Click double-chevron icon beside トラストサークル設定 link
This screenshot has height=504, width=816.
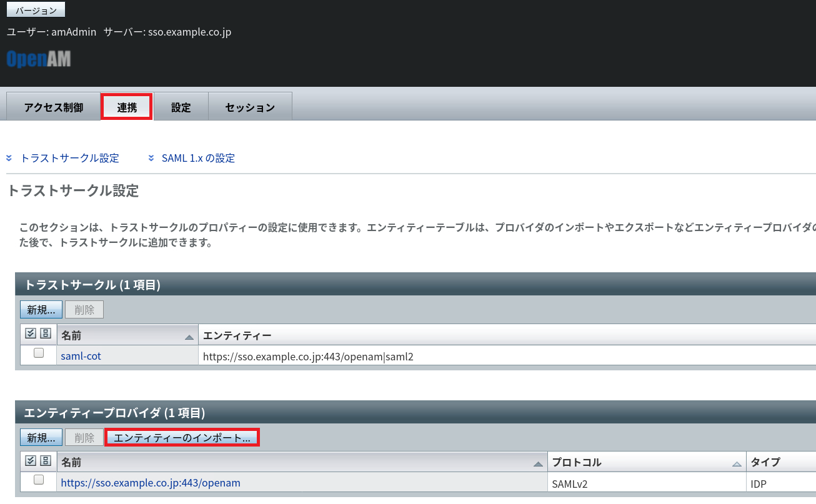tap(9, 158)
